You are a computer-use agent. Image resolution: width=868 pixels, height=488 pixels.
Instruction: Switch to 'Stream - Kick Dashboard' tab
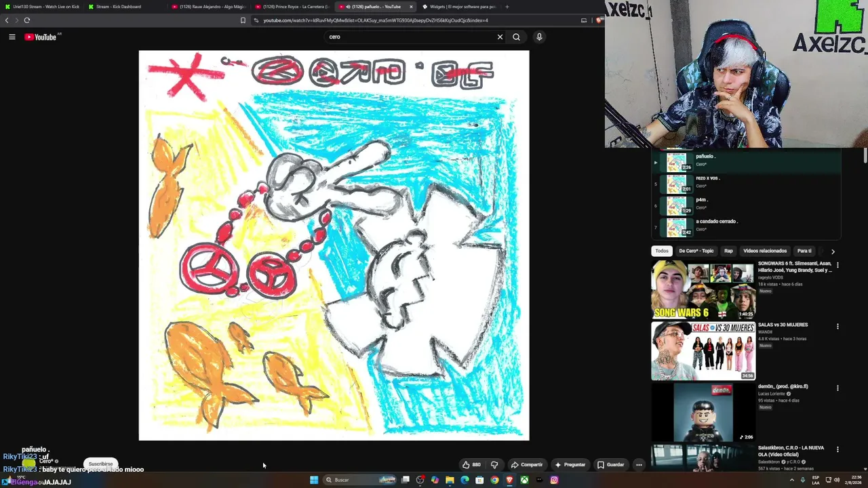click(x=125, y=7)
